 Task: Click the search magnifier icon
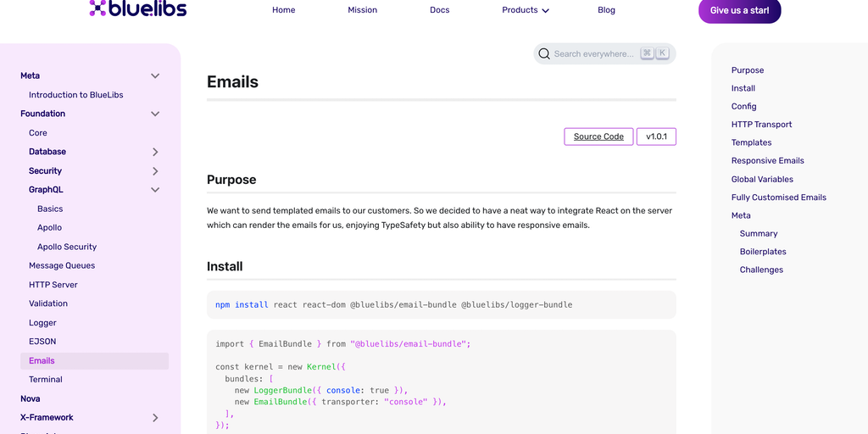coord(544,53)
